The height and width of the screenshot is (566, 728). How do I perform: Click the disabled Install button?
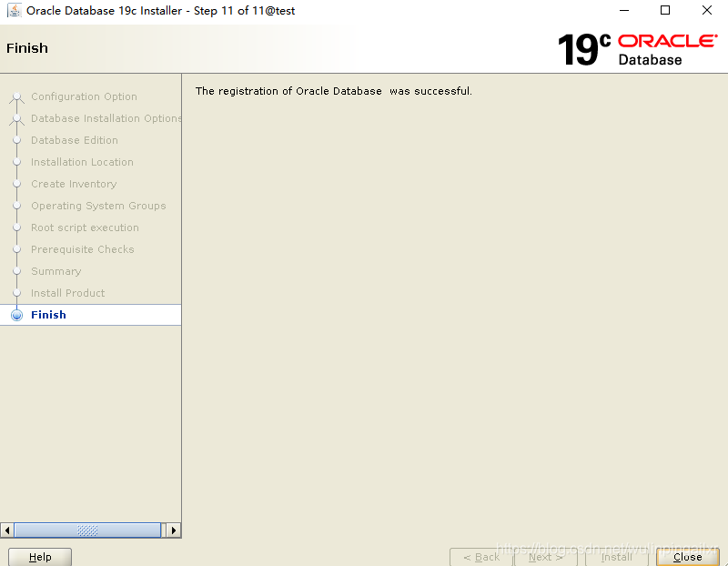[x=617, y=557]
